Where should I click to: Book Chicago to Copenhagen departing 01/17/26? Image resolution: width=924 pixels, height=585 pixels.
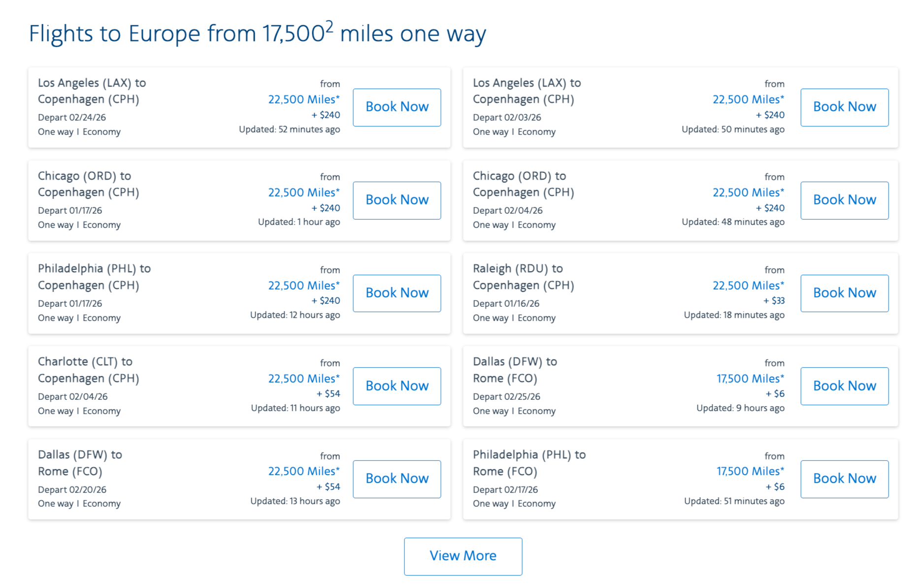click(x=396, y=200)
